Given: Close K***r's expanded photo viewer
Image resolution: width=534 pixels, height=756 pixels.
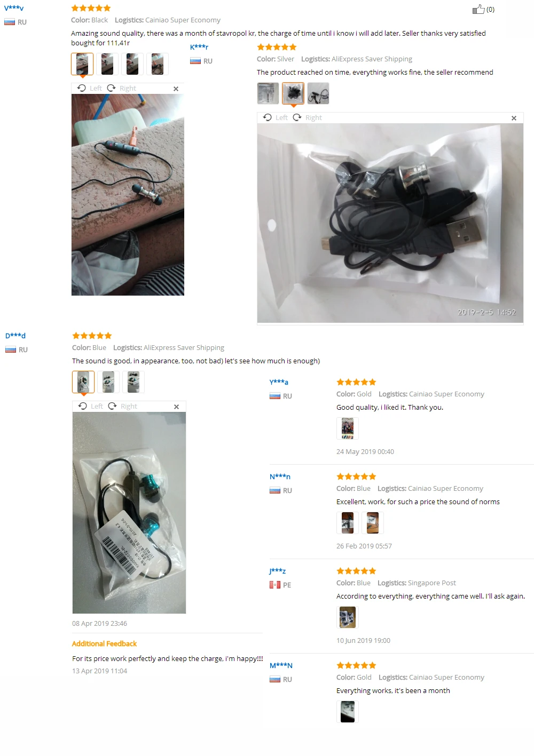Looking at the screenshot, I should point(514,118).
